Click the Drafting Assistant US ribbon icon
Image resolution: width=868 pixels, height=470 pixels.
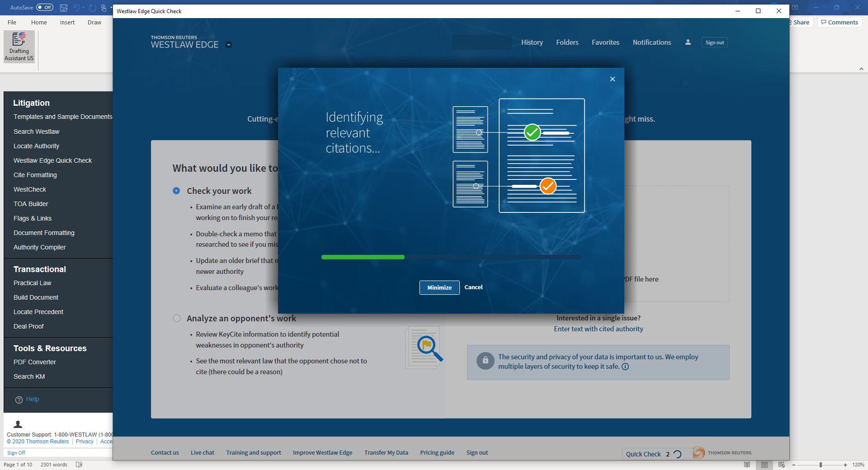tap(19, 47)
